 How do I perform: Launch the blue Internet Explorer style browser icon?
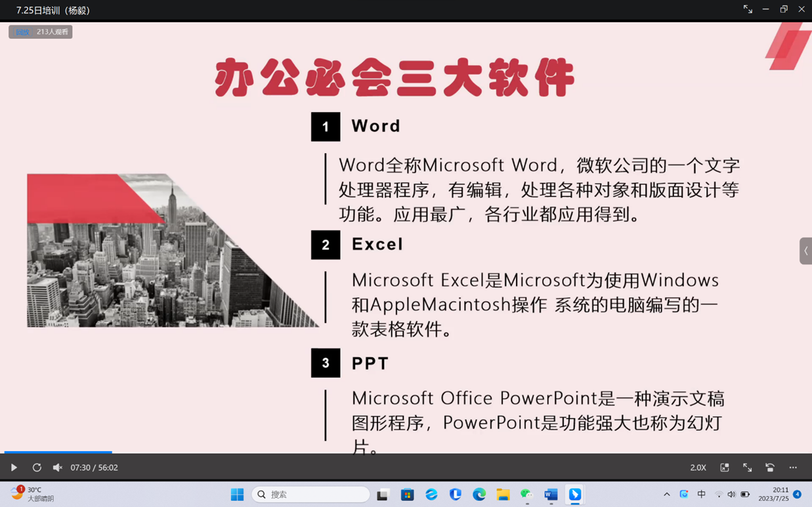[x=431, y=495]
